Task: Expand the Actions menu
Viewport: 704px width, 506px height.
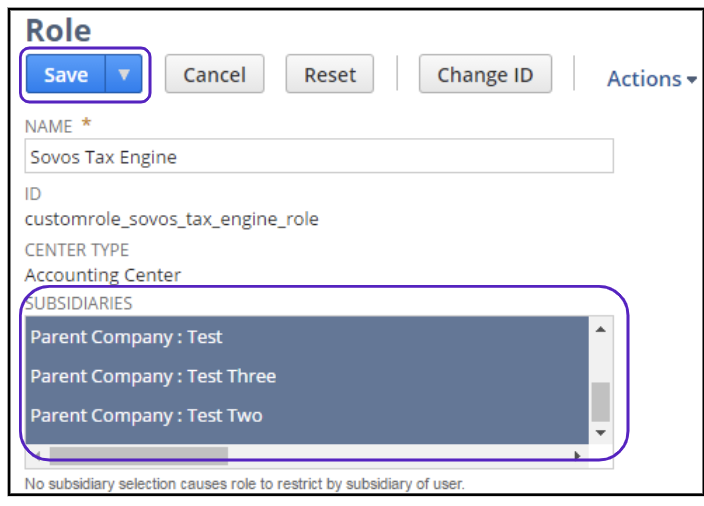Action: [651, 79]
